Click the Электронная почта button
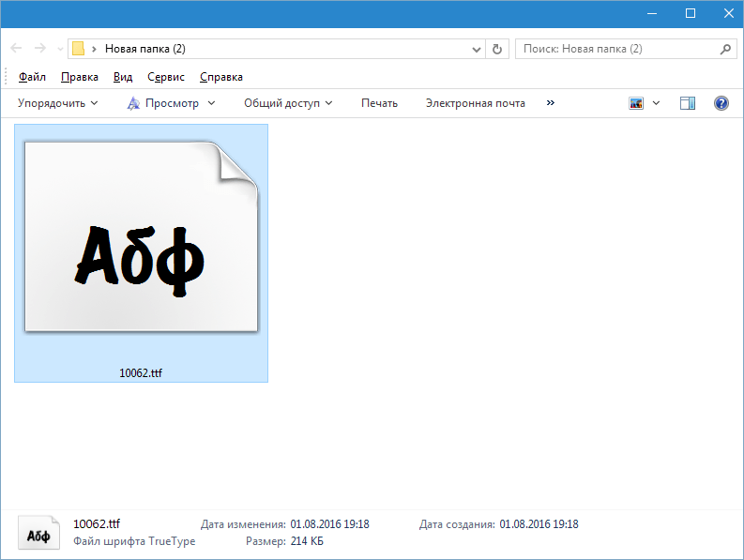 [475, 103]
